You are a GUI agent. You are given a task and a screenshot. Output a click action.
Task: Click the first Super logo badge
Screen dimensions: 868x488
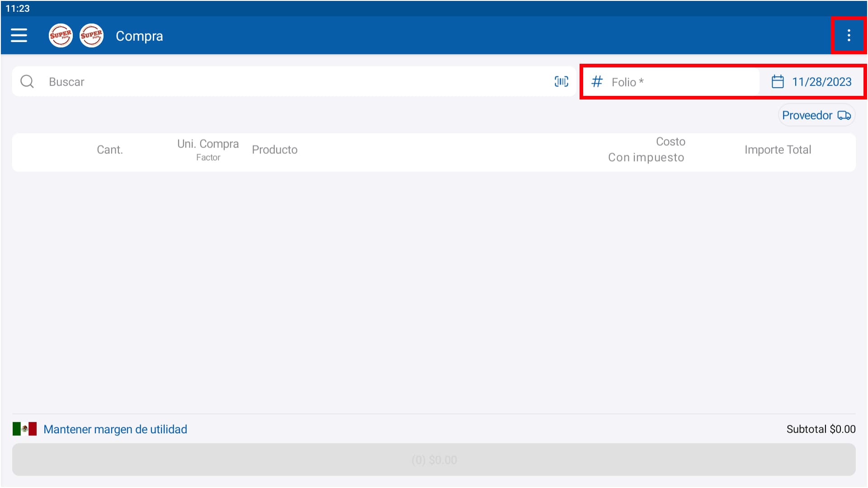click(61, 35)
